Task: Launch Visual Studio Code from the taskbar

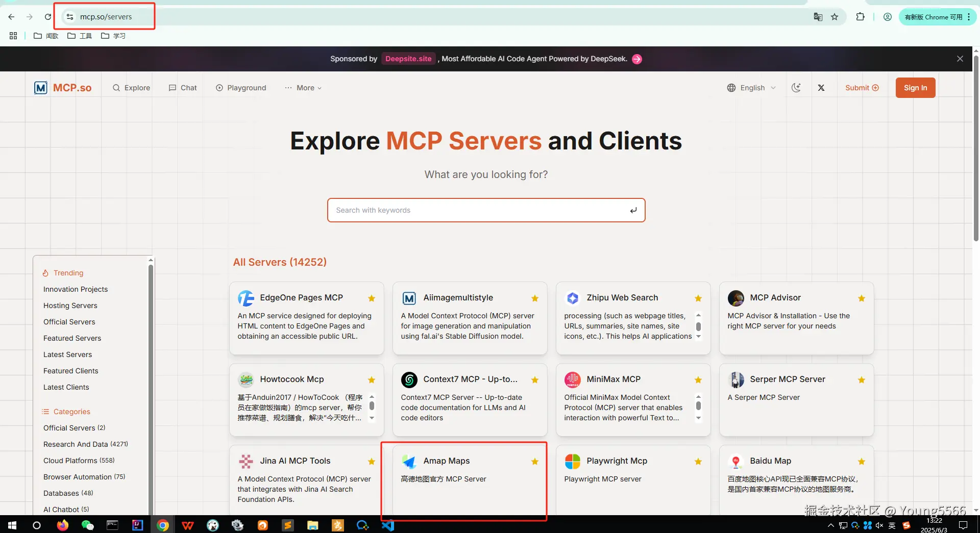Action: (x=388, y=525)
